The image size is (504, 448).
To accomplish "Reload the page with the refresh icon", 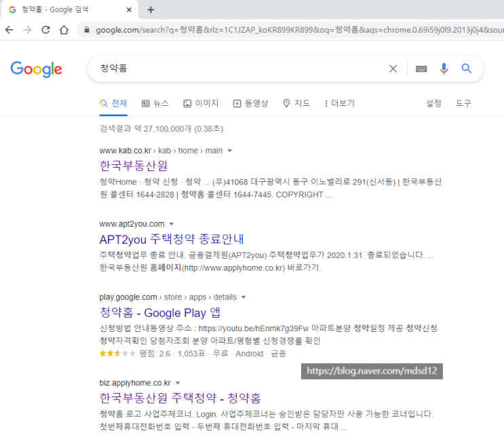I will (45, 30).
